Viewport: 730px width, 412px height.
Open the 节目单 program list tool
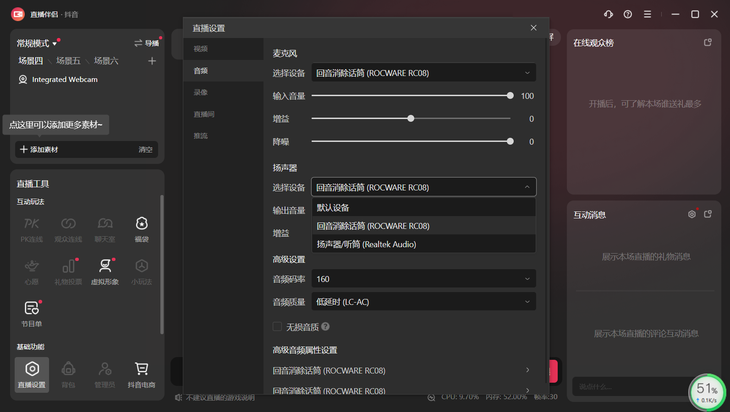(32, 312)
